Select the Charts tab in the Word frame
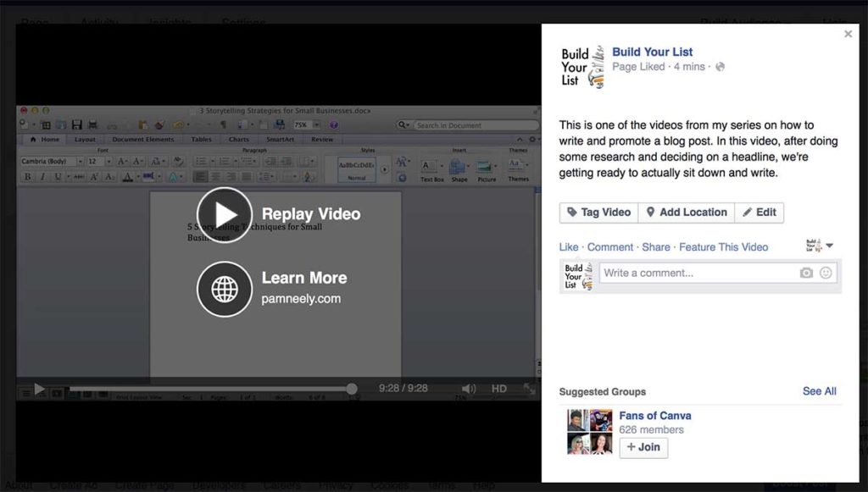 (238, 140)
